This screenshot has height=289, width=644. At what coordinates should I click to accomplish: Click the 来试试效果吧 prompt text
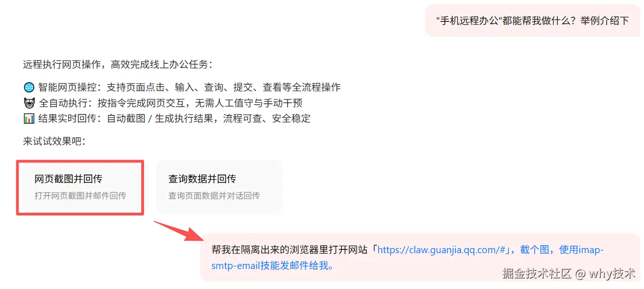[x=54, y=141]
